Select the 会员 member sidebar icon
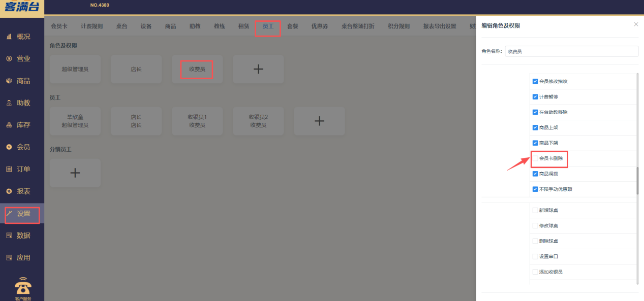The image size is (644, 301). tap(22, 147)
